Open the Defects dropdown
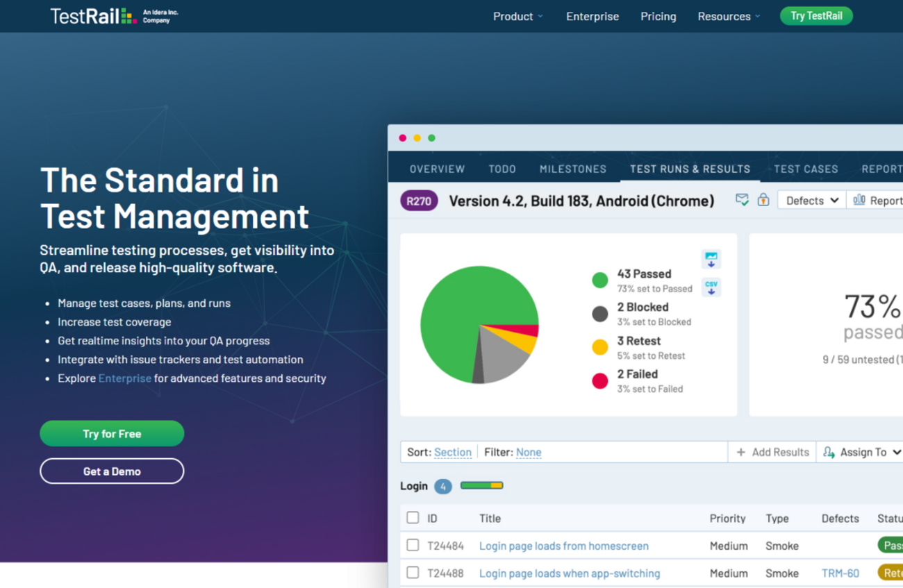This screenshot has width=903, height=588. (x=811, y=201)
